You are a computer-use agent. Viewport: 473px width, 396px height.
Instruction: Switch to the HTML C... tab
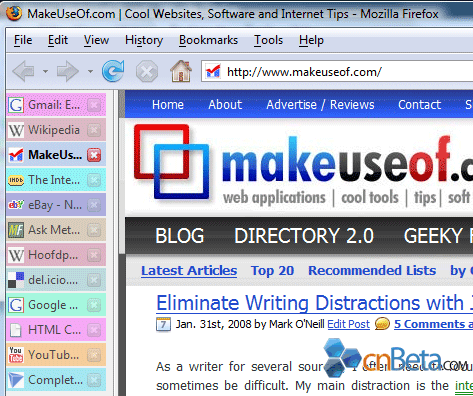56,330
